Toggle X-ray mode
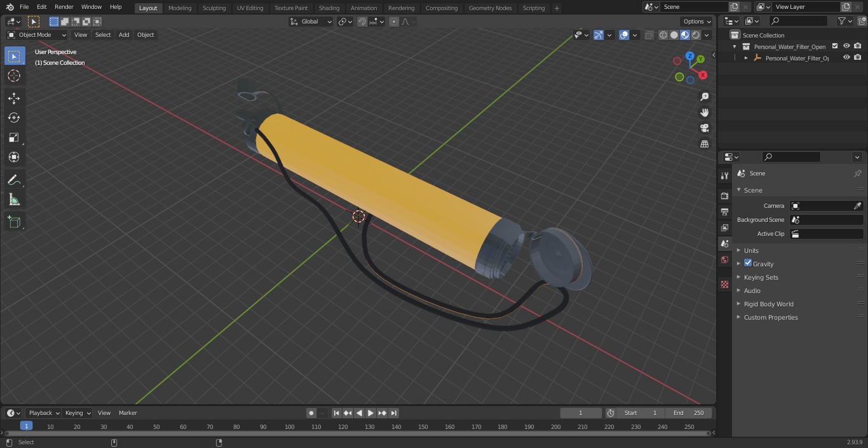868x448 pixels. coord(649,35)
